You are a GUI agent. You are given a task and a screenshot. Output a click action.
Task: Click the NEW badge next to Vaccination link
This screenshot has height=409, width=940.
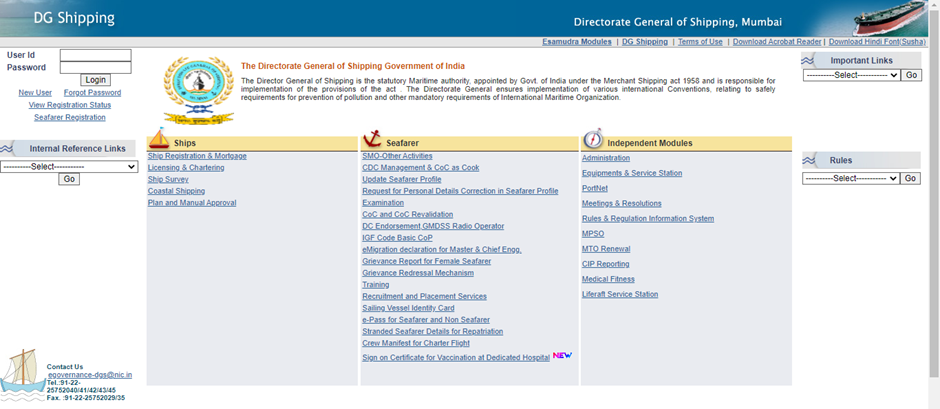click(562, 356)
